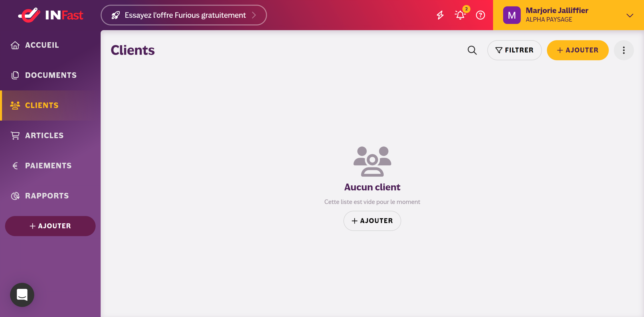View the Rapports section
Viewport: 644px width, 317px height.
(47, 196)
